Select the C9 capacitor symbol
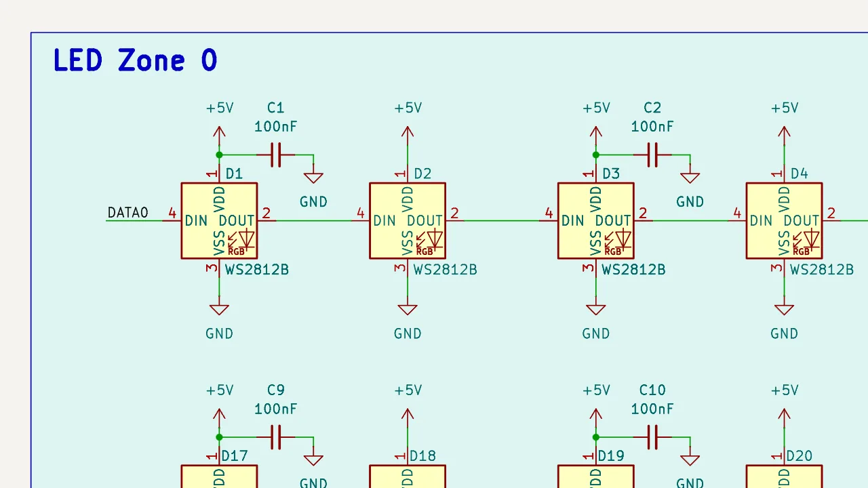 pos(275,437)
